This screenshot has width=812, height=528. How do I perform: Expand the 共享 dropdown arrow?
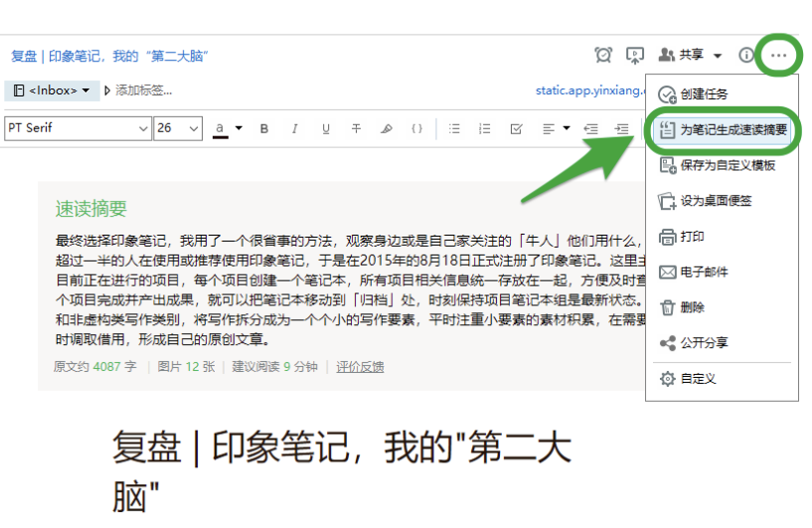pyautogui.click(x=718, y=56)
